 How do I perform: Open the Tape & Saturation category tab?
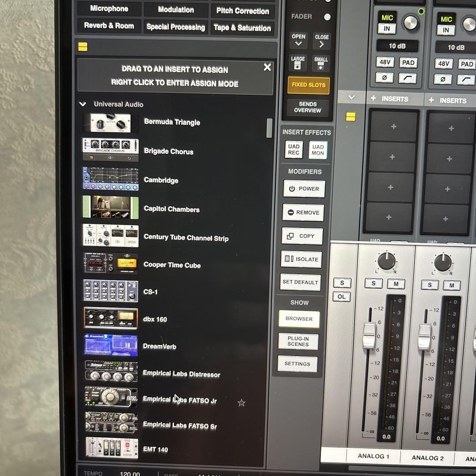pos(242,28)
